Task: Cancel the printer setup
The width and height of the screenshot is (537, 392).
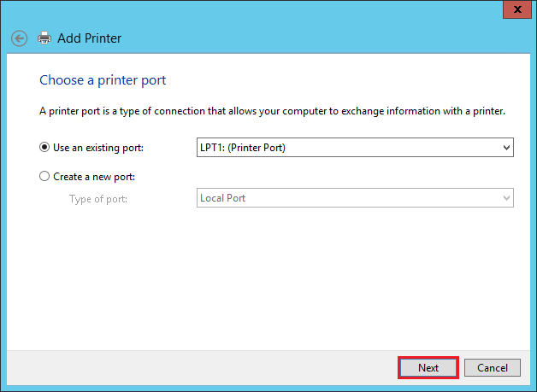Action: [x=493, y=368]
